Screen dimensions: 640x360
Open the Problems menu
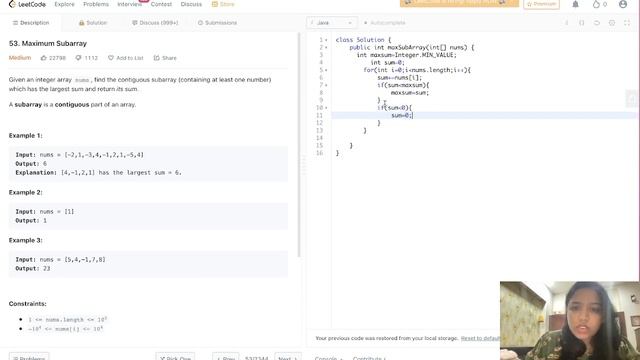96,4
